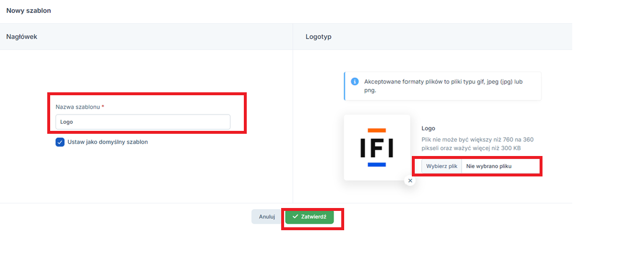Image resolution: width=644 pixels, height=260 pixels.
Task: Click the orange bar in IFI logo
Action: (377, 130)
